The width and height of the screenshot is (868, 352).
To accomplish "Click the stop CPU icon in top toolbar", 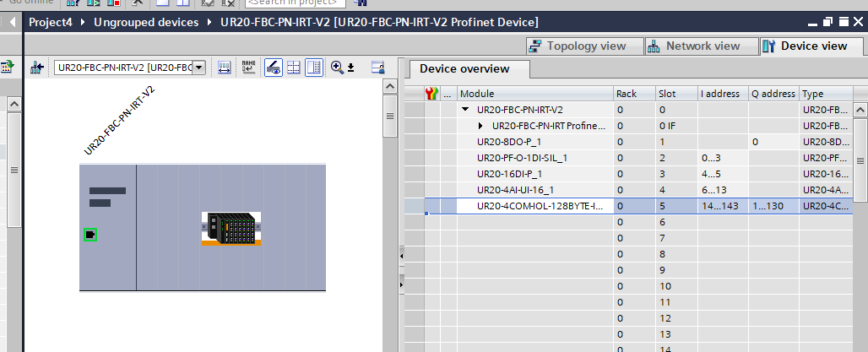I will 113,3.
